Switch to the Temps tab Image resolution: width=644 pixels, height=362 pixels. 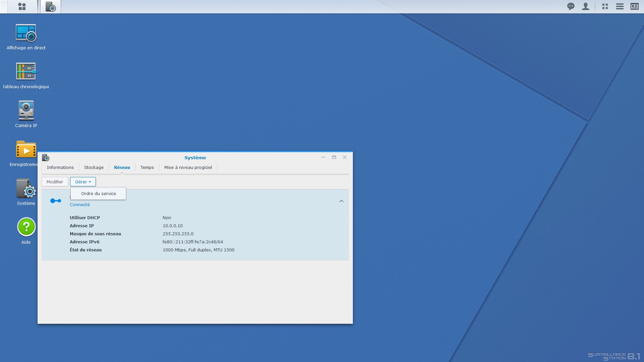[147, 167]
